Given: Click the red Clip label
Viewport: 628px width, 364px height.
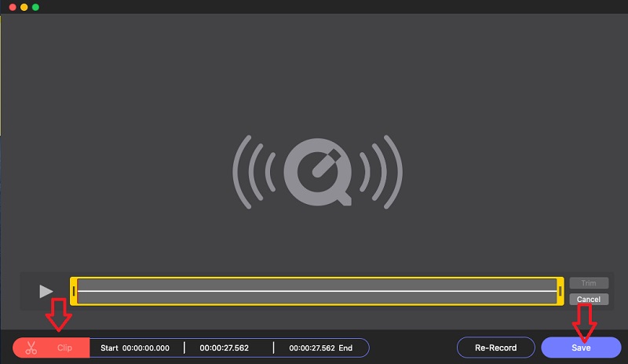Looking at the screenshot, I should (x=64, y=348).
